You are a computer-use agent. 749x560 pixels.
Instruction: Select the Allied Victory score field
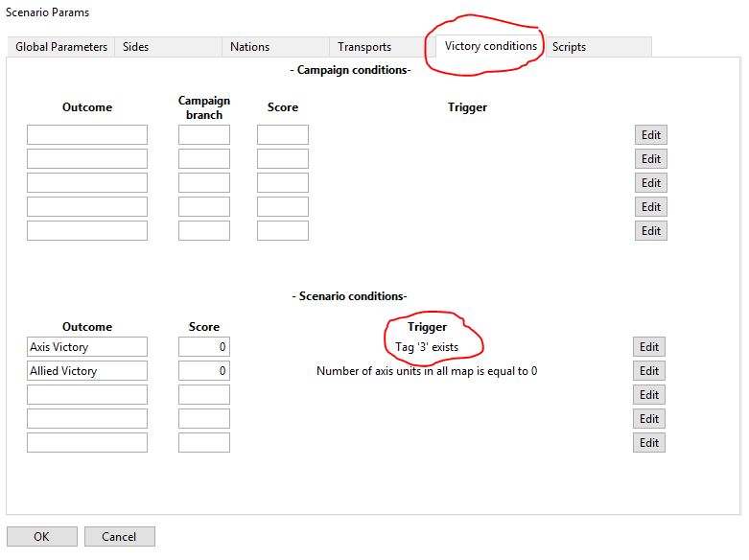(204, 371)
